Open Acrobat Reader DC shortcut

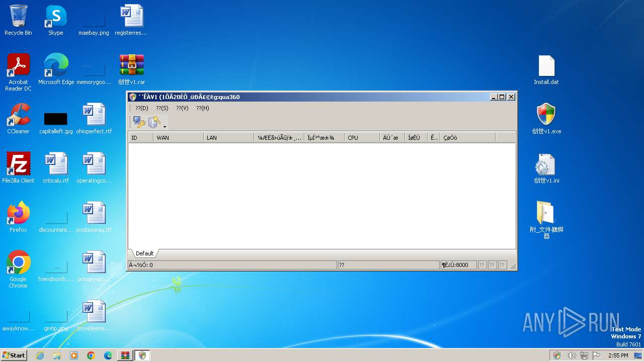(18, 73)
